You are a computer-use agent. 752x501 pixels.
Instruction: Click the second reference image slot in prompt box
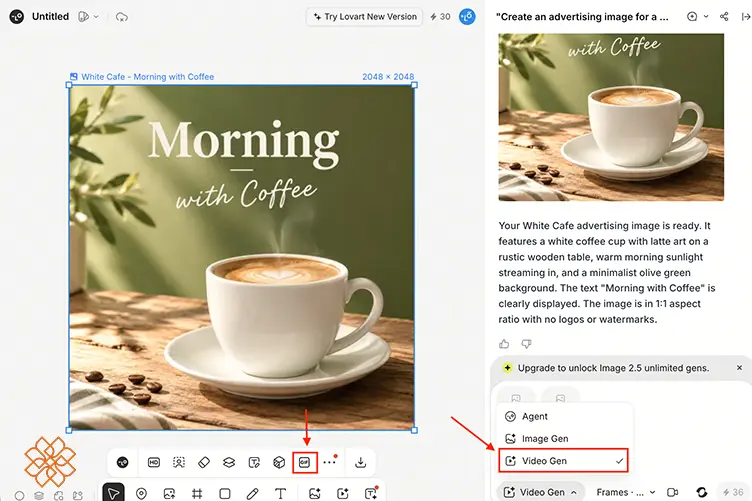[x=560, y=397]
